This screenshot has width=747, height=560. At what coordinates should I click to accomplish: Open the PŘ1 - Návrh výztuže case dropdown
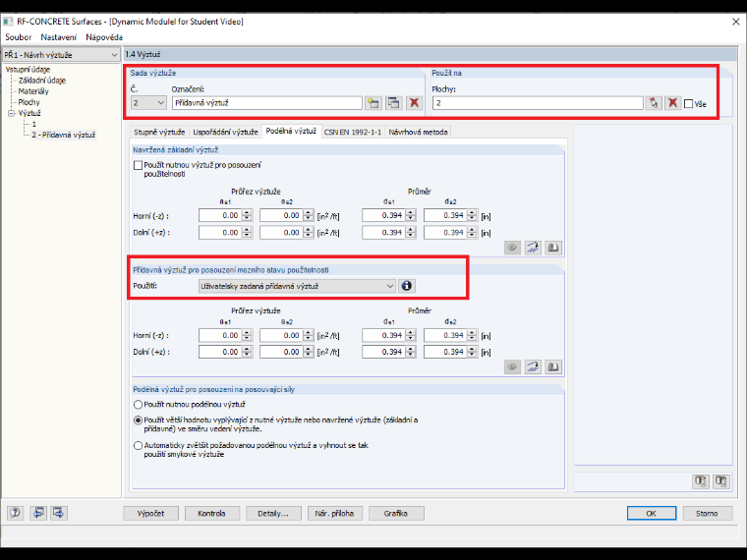click(61, 55)
